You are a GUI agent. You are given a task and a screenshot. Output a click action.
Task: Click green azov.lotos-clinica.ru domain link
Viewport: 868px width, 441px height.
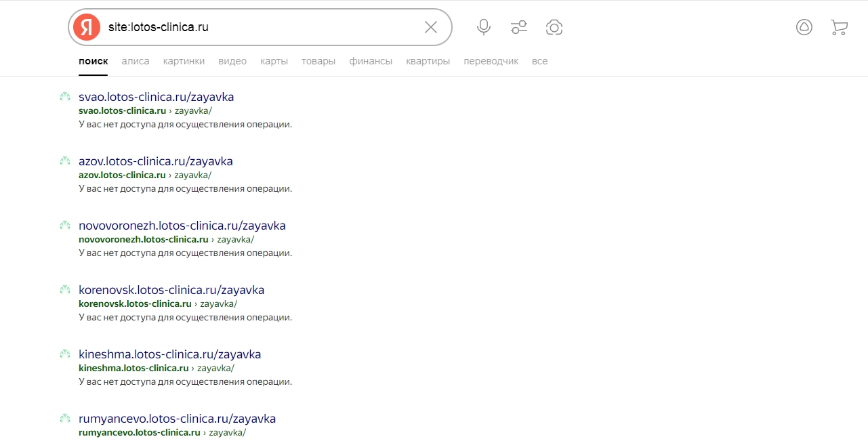[x=122, y=175]
